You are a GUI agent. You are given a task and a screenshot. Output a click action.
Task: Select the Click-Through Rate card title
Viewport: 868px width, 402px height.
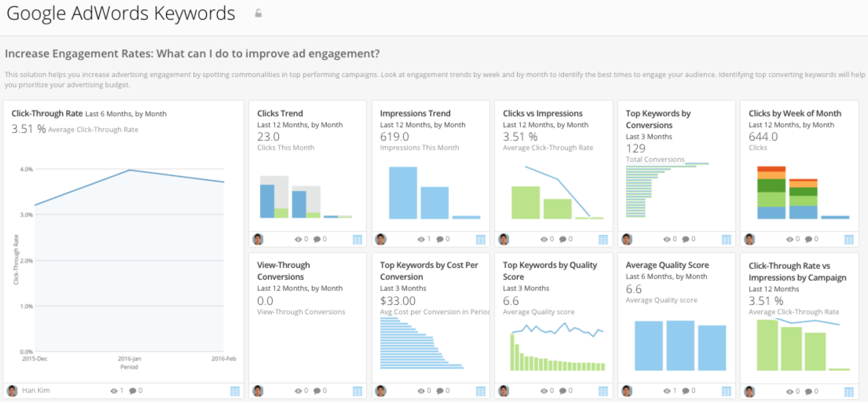pyautogui.click(x=47, y=114)
